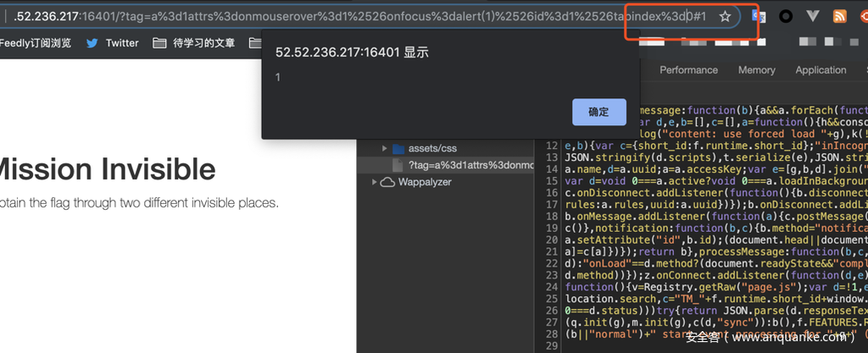Click inside the URL address bar
The height and width of the screenshot is (353, 868).
[x=339, y=16]
